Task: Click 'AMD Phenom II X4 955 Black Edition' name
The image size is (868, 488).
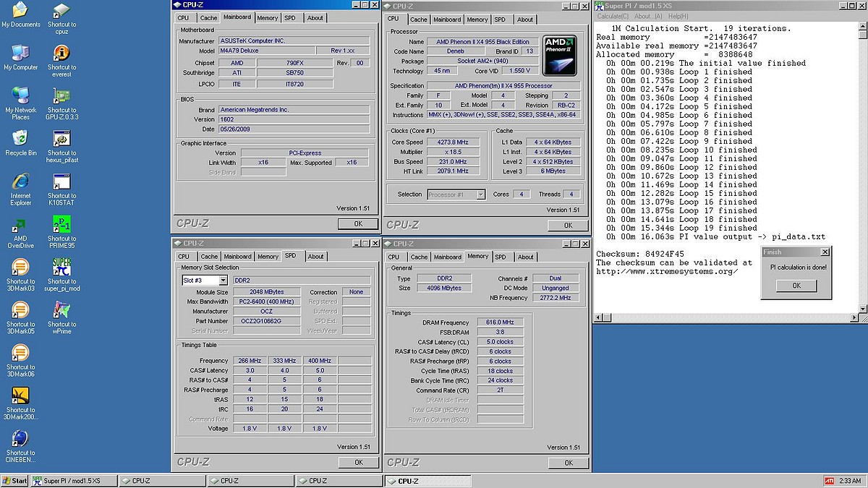Action: tap(482, 42)
